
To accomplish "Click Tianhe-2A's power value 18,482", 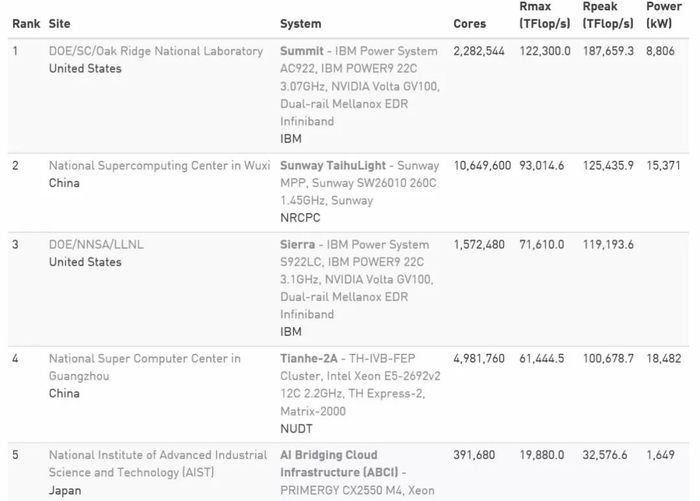I will [663, 358].
